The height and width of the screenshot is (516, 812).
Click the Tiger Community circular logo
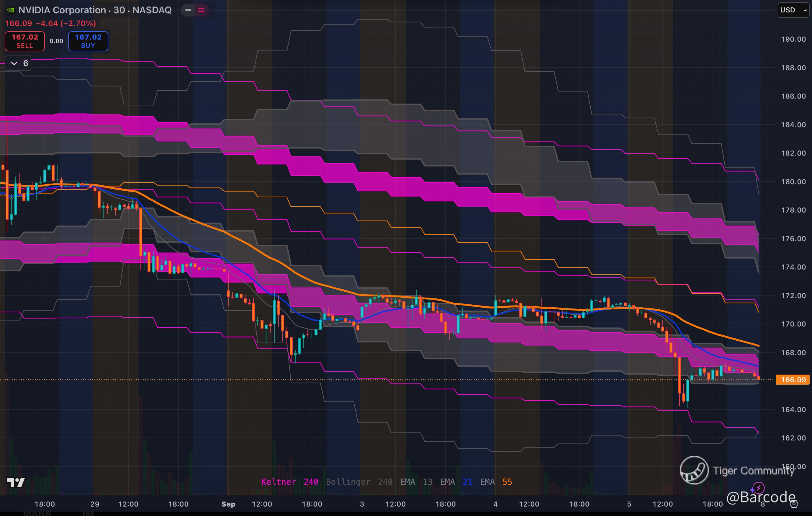point(694,470)
